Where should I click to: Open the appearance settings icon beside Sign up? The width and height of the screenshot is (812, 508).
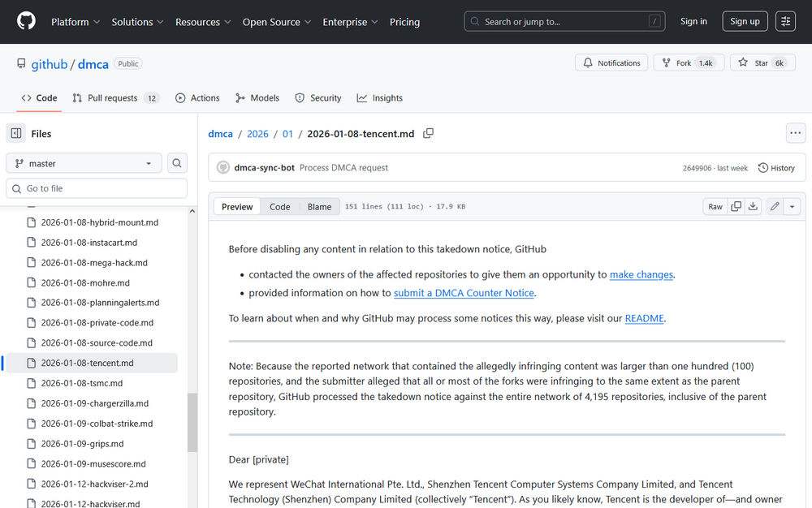(x=785, y=21)
